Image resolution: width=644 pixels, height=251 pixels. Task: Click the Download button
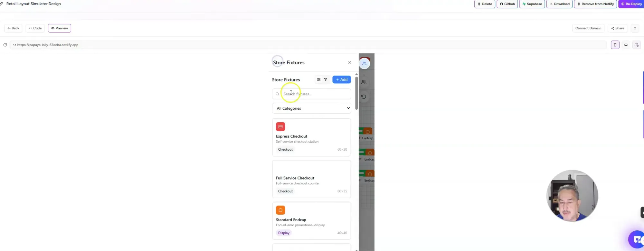559,4
